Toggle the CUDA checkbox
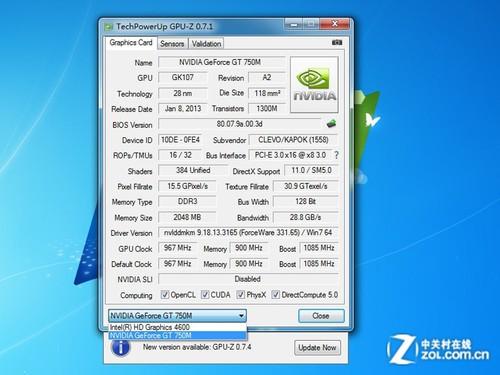Image resolution: width=500 pixels, height=375 pixels. (x=205, y=295)
